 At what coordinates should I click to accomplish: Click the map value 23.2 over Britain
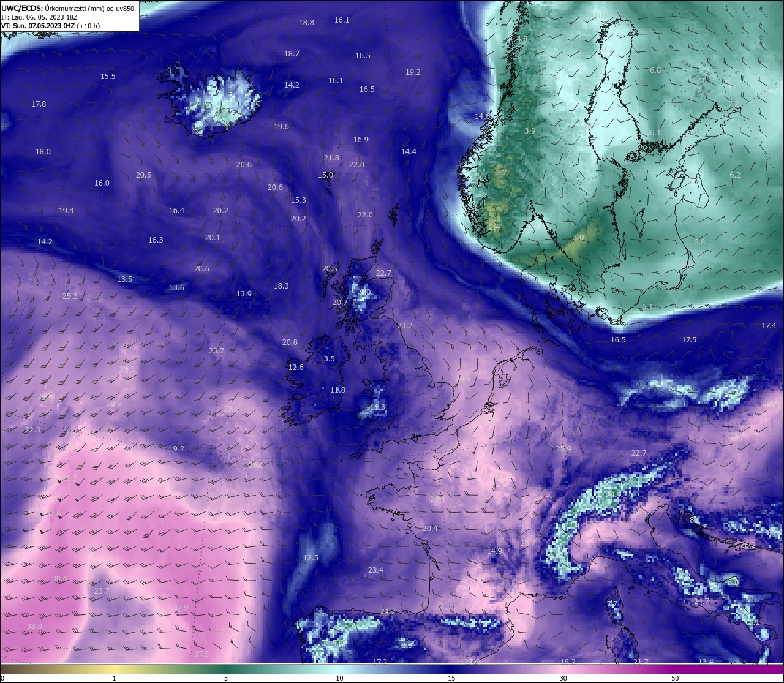point(405,326)
